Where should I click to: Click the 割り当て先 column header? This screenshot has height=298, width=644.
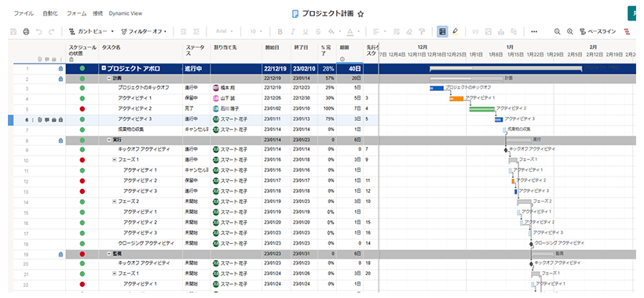(236, 52)
